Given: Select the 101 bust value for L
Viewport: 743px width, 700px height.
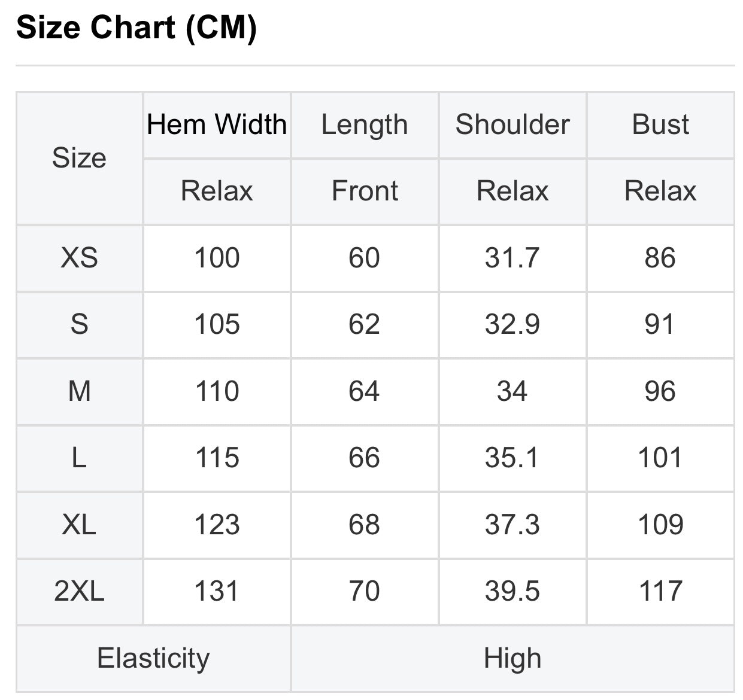Looking at the screenshot, I should [660, 458].
